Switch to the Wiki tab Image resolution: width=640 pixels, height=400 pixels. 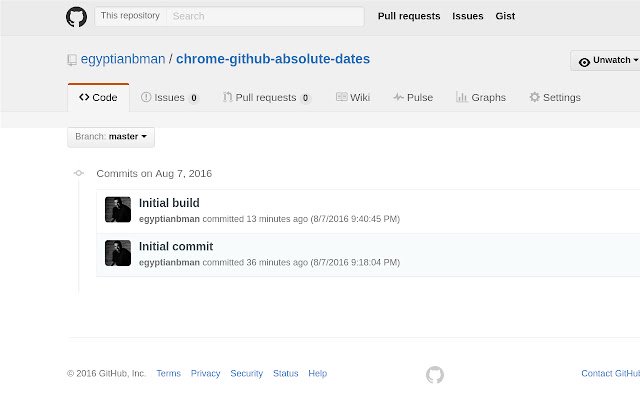tap(353, 98)
